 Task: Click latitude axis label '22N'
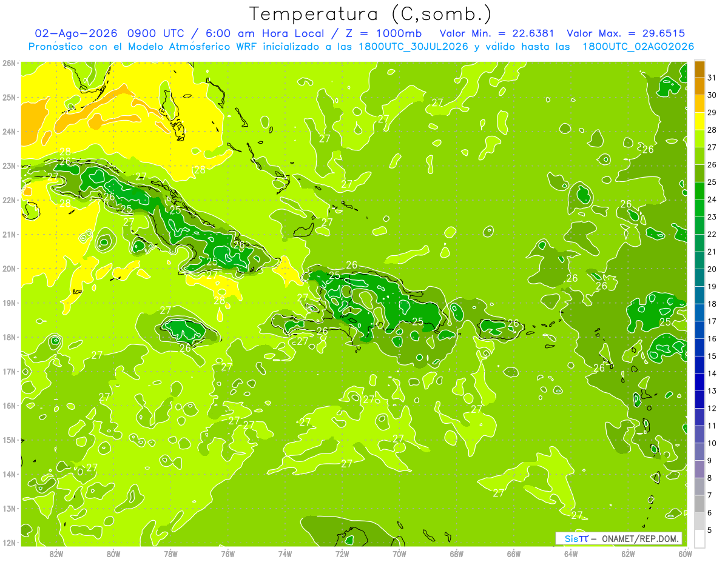click(x=9, y=200)
